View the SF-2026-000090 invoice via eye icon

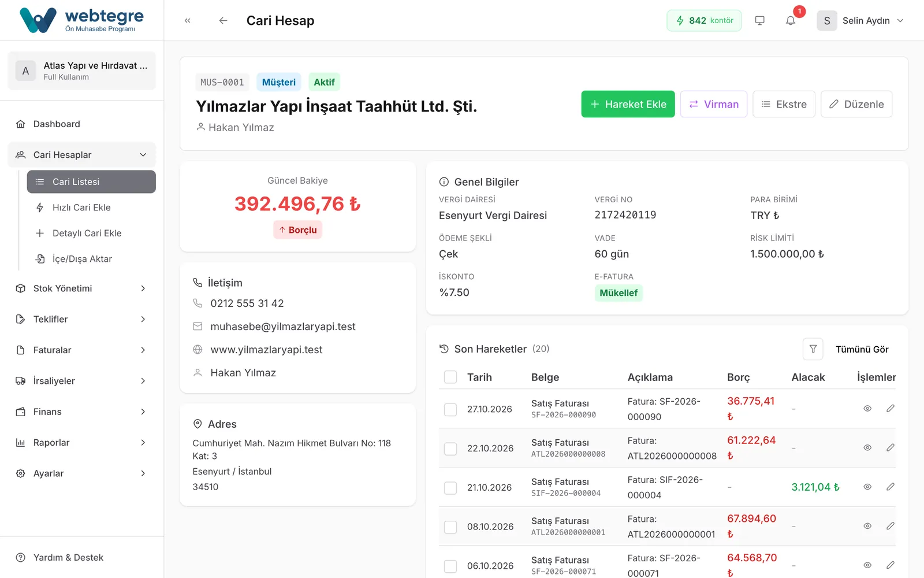(867, 409)
